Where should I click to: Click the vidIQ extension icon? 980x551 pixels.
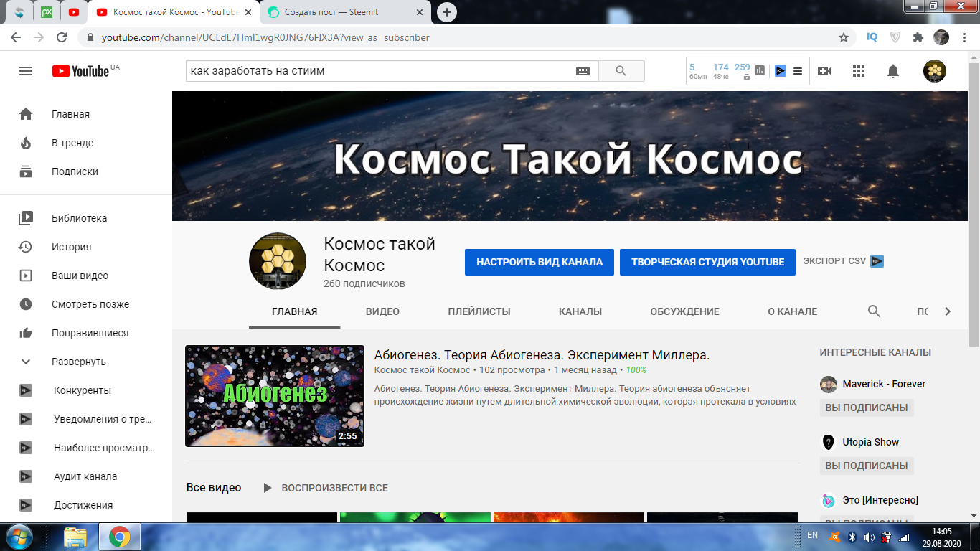872,37
